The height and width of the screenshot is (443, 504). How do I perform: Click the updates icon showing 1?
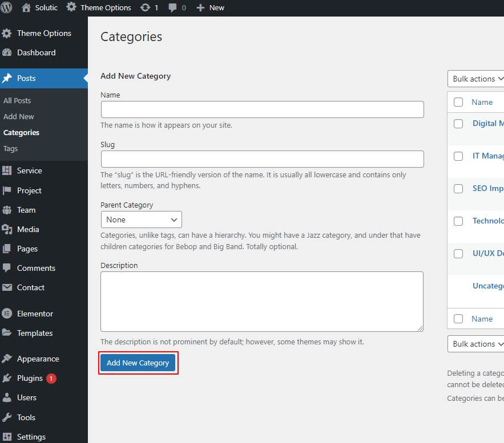pos(145,7)
